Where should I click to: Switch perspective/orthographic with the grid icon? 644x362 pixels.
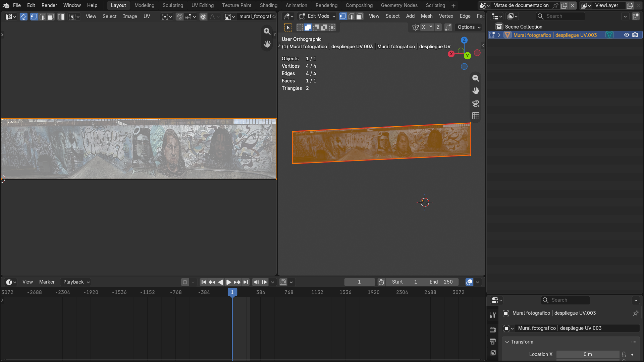click(476, 116)
